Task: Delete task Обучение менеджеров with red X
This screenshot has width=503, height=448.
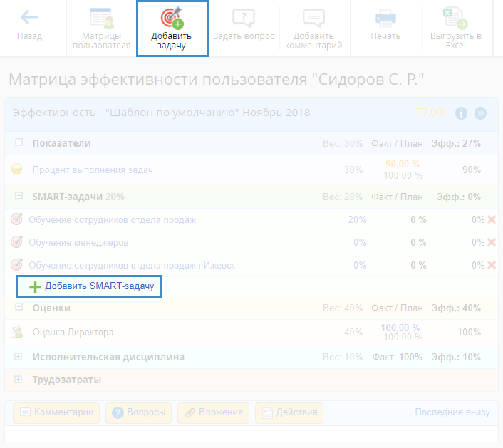Action: tap(492, 243)
